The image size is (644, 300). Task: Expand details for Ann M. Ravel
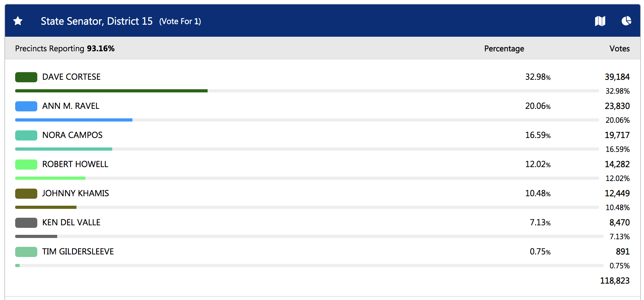point(70,106)
